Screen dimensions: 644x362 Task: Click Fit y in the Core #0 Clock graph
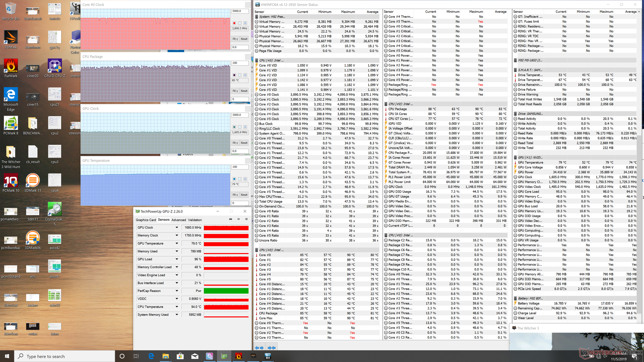(235, 39)
